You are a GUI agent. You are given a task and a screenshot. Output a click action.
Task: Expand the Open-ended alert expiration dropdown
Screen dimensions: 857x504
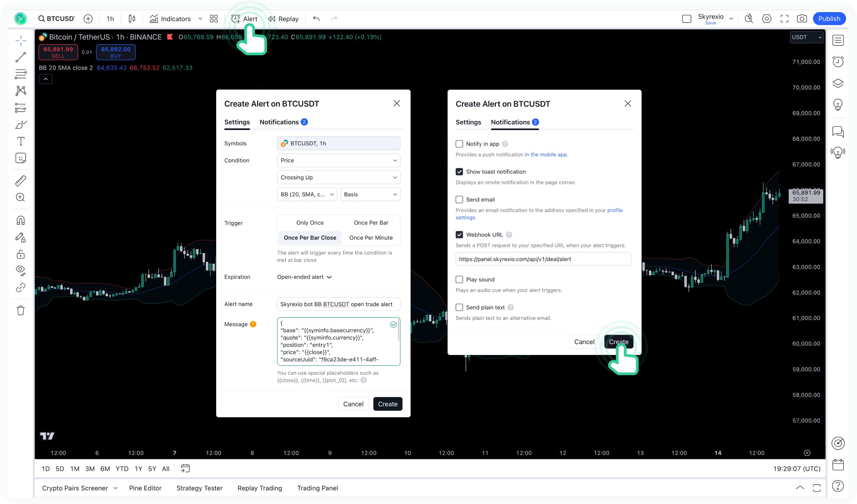pos(304,277)
